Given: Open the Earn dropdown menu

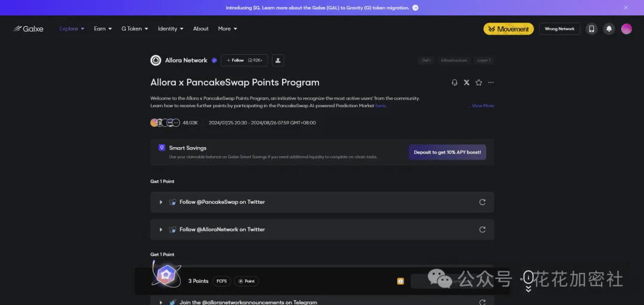Looking at the screenshot, I should [103, 29].
